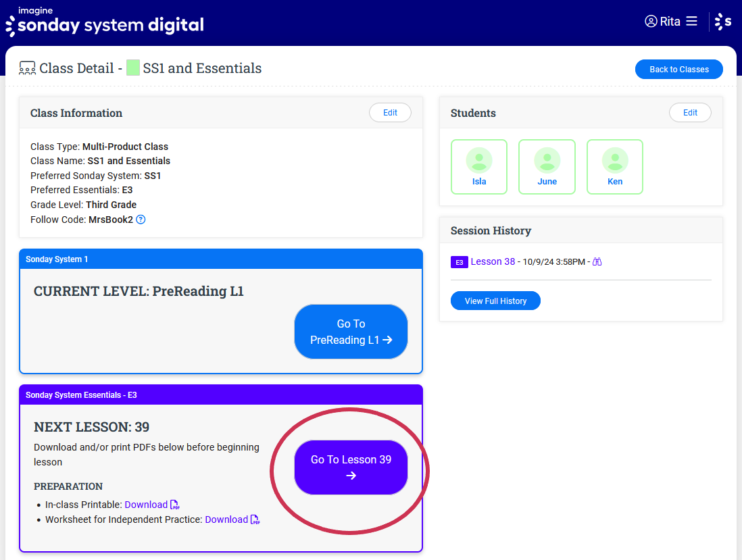Edit the Class Information section

tap(390, 113)
